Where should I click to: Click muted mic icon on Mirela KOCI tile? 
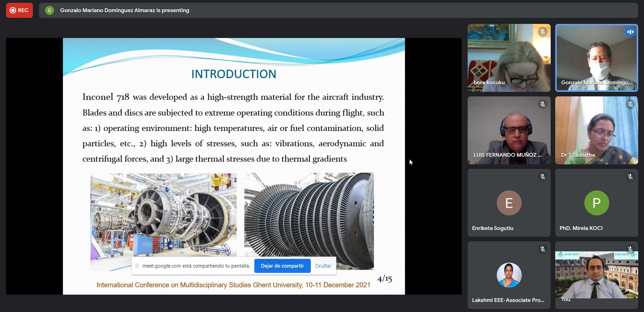pos(630,177)
